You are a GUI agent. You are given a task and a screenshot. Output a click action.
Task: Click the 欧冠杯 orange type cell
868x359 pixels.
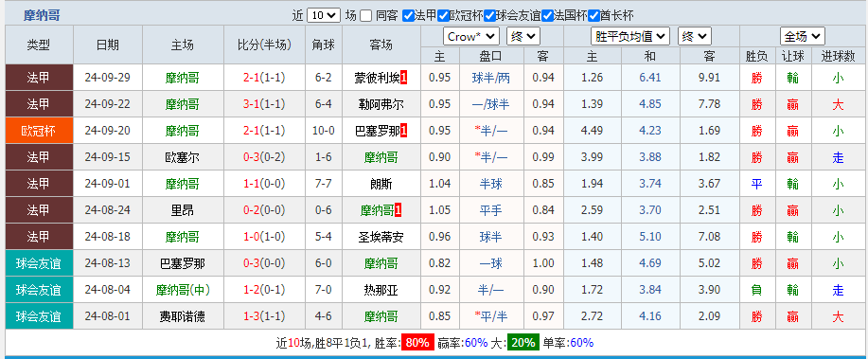(39, 131)
